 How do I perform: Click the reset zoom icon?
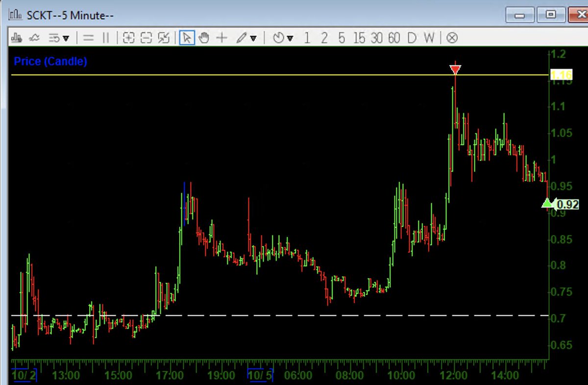coord(164,38)
